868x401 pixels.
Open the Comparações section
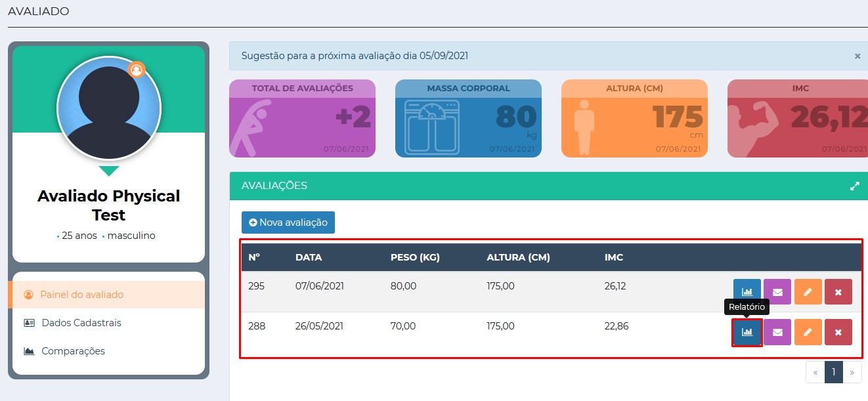(73, 351)
